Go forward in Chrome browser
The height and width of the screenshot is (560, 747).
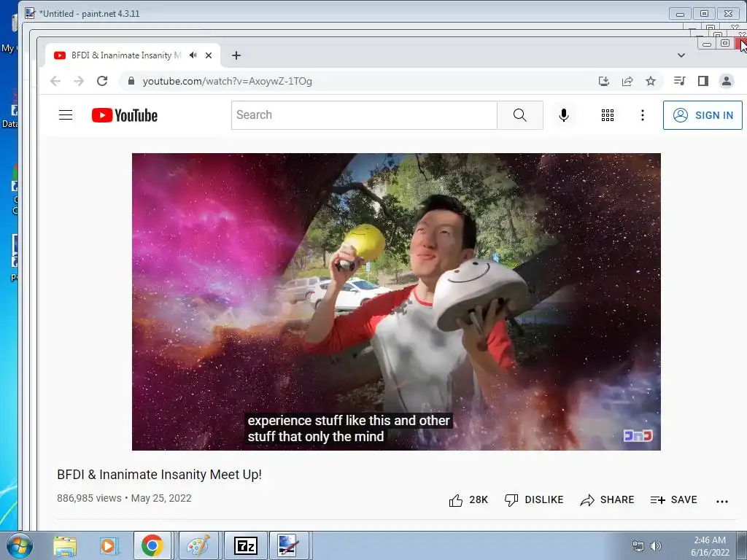pos(79,81)
